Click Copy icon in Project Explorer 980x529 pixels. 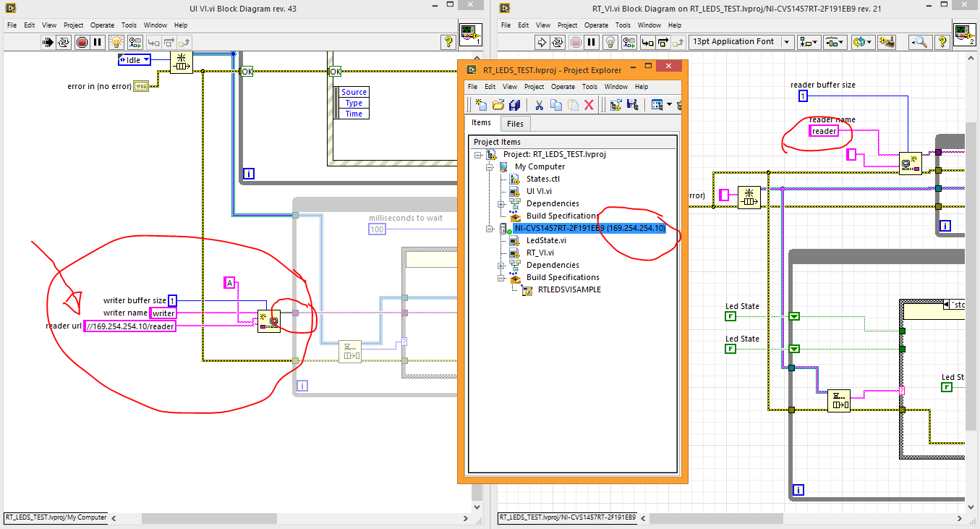click(x=555, y=105)
